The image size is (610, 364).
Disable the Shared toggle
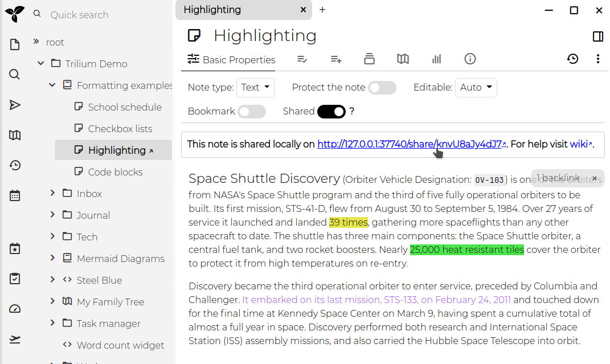point(331,112)
